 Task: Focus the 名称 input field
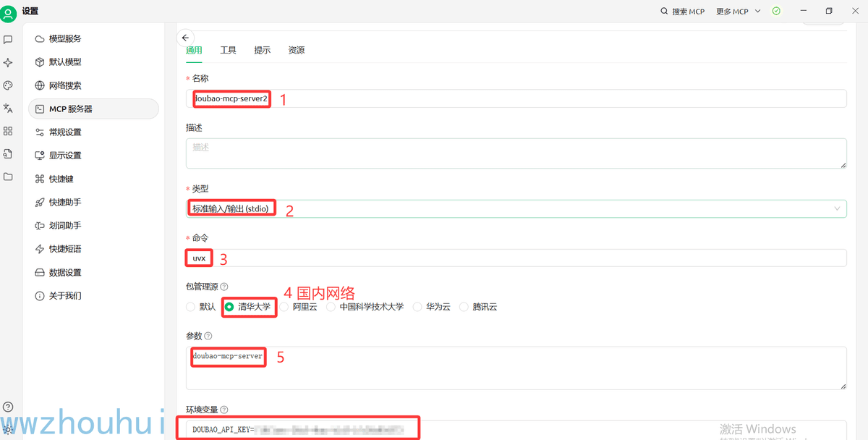pyautogui.click(x=516, y=98)
